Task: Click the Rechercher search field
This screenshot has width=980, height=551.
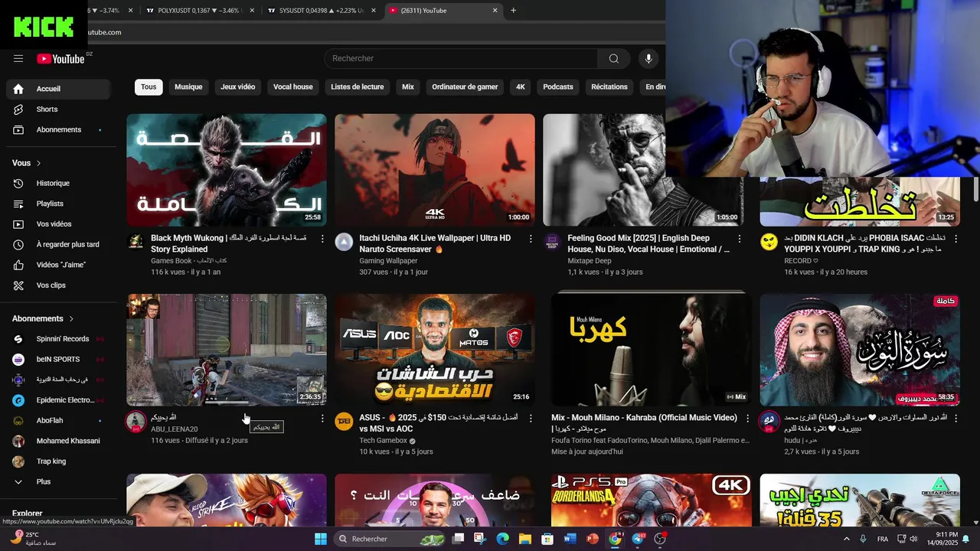Action: tap(461, 59)
